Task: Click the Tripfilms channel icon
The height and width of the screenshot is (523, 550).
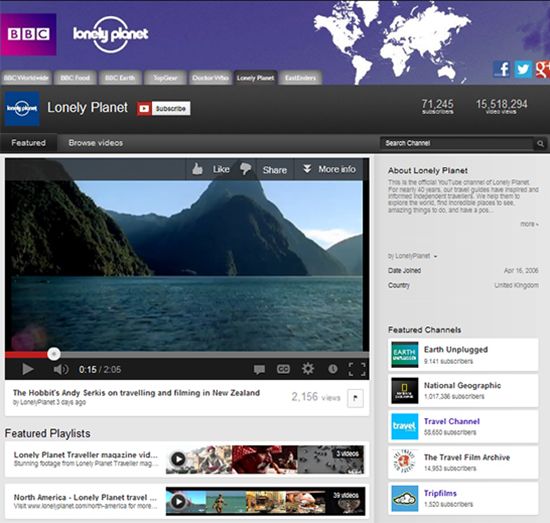Action: pyautogui.click(x=405, y=498)
